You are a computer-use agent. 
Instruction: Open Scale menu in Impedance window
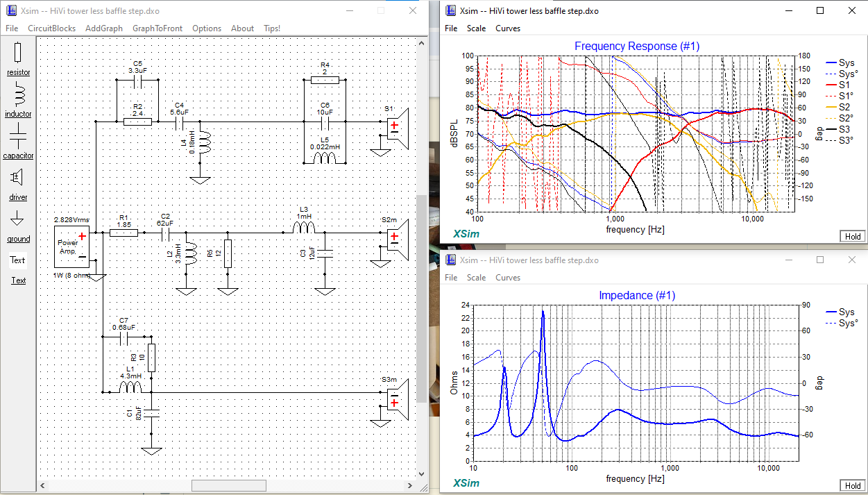(x=476, y=278)
